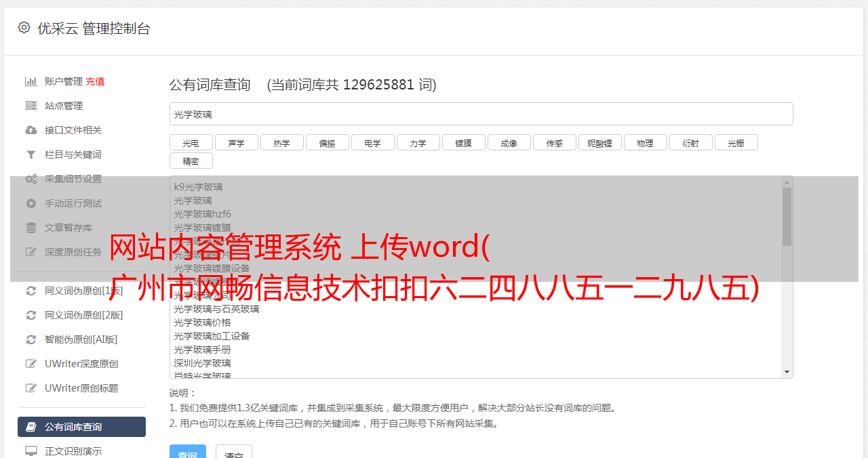Screen dimensions: 868x458
Task: Click the bar chart icon for 账户管理
Action: pyautogui.click(x=31, y=81)
